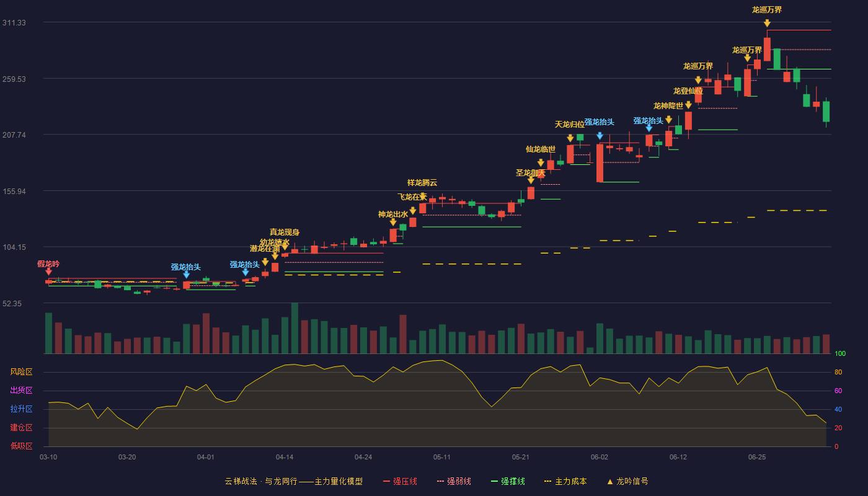Click the chart title 云梯战法 · 与龙同行
Viewport: 868px width, 496px height.
261,481
